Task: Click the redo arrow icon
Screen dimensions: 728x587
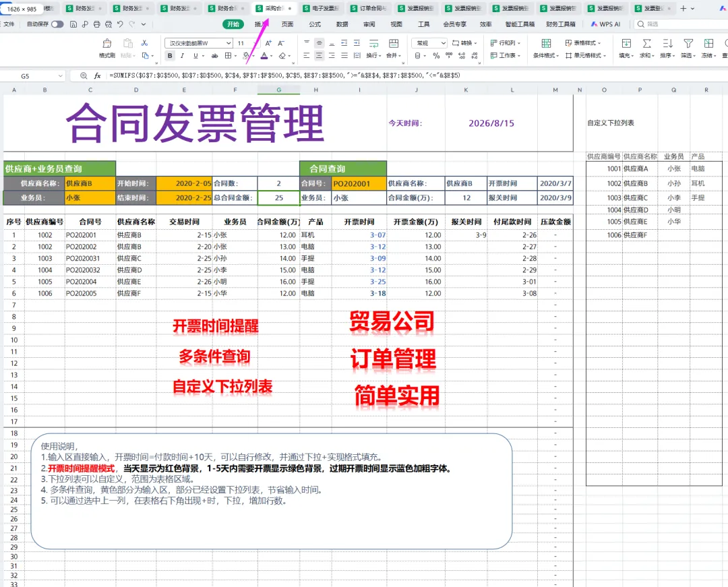Action: [132, 24]
